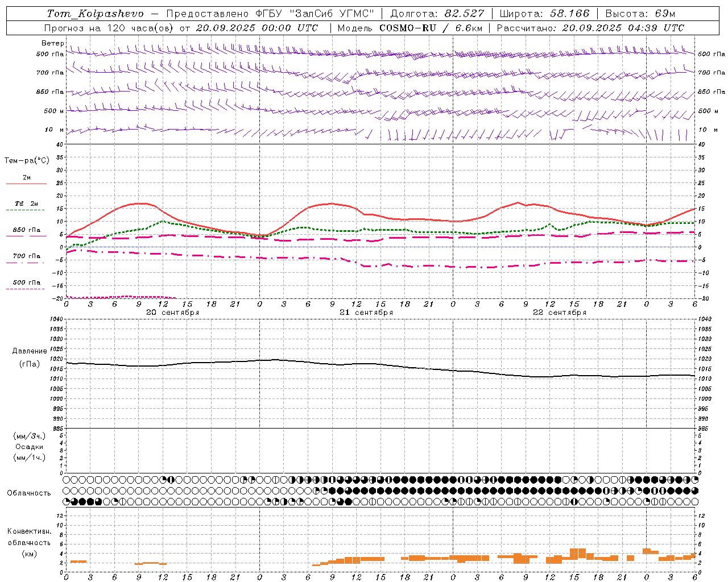Click the Облачность cloud cover row label
The image size is (728, 582).
29,493
